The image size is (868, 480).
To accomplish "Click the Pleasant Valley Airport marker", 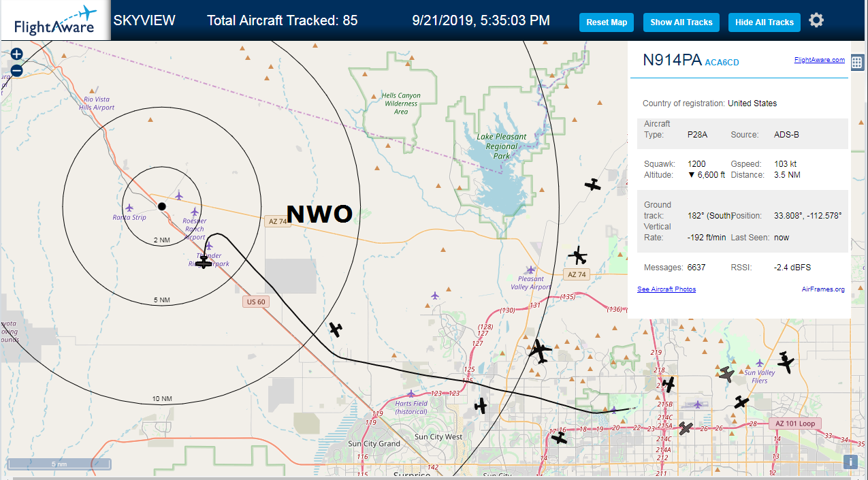I will pos(530,270).
